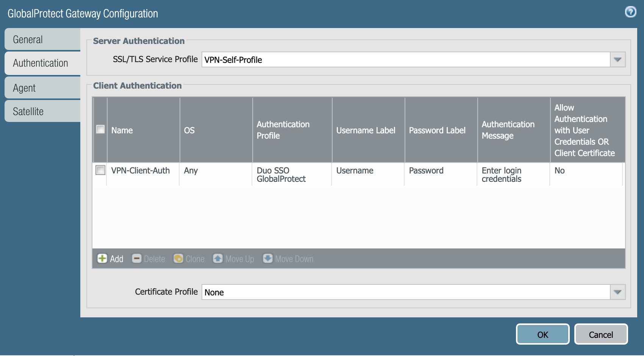Click the Move Up arrow icon
The width and height of the screenshot is (644, 356).
pos(218,259)
